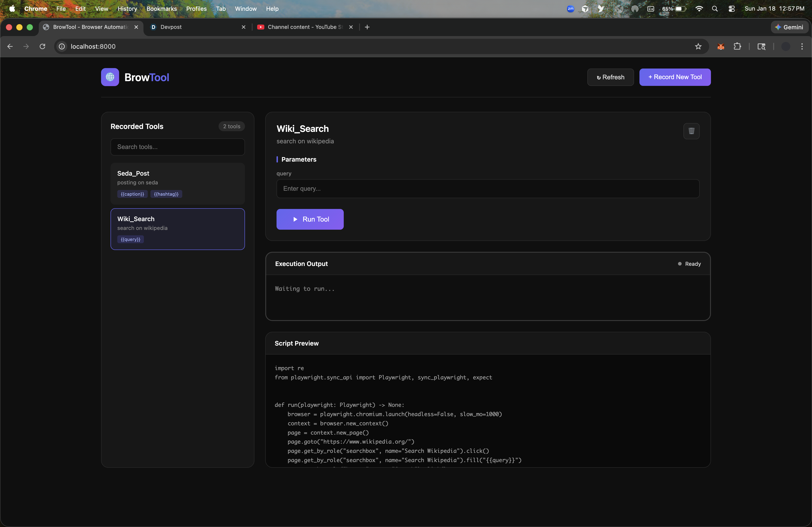This screenshot has width=812, height=527.
Task: Open the Gemini side panel
Action: pyautogui.click(x=789, y=27)
